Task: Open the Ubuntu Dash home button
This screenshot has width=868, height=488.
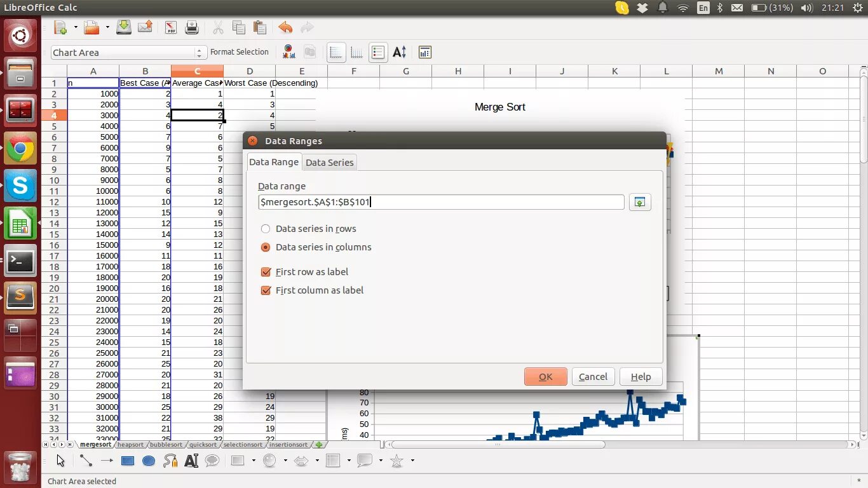Action: [x=20, y=35]
